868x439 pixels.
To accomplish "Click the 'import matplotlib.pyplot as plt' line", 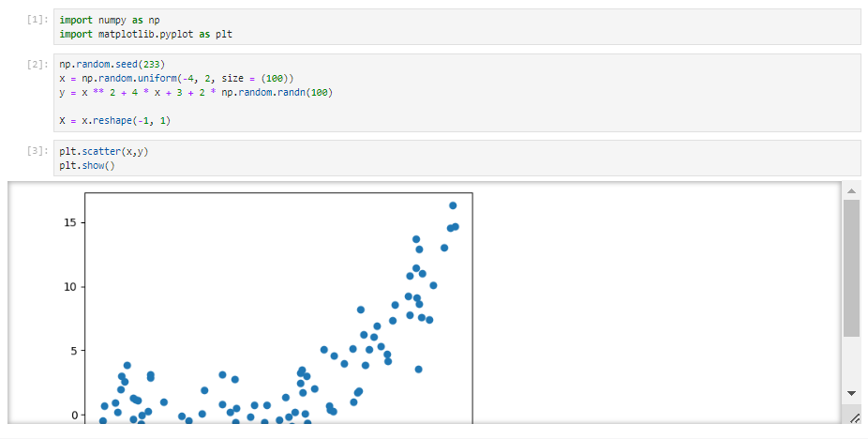I will click(145, 34).
